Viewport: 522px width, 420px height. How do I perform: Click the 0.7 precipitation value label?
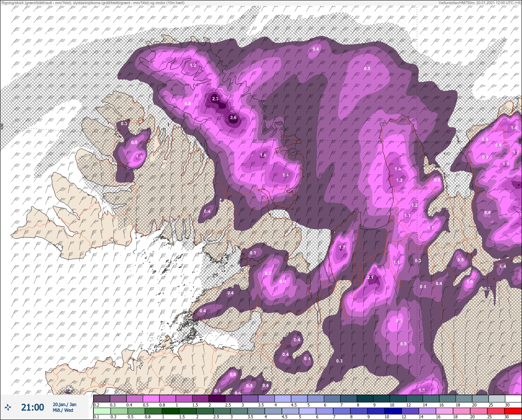tap(268, 273)
